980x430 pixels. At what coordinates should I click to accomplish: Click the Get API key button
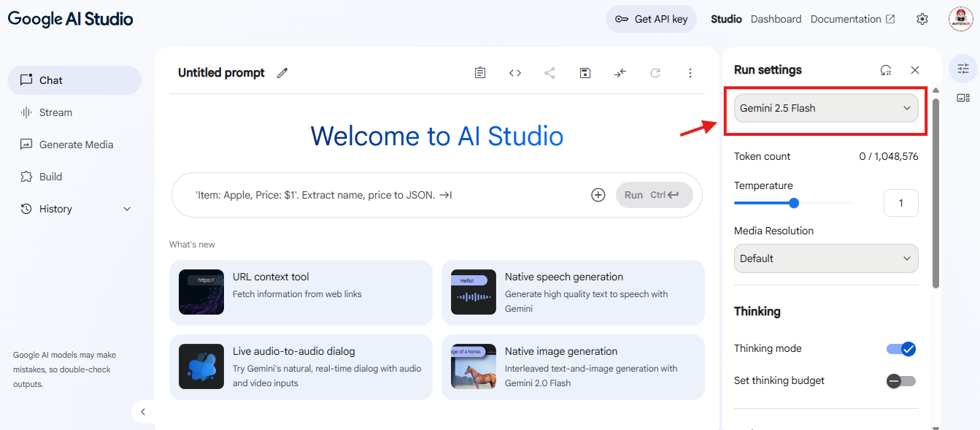[x=652, y=19]
